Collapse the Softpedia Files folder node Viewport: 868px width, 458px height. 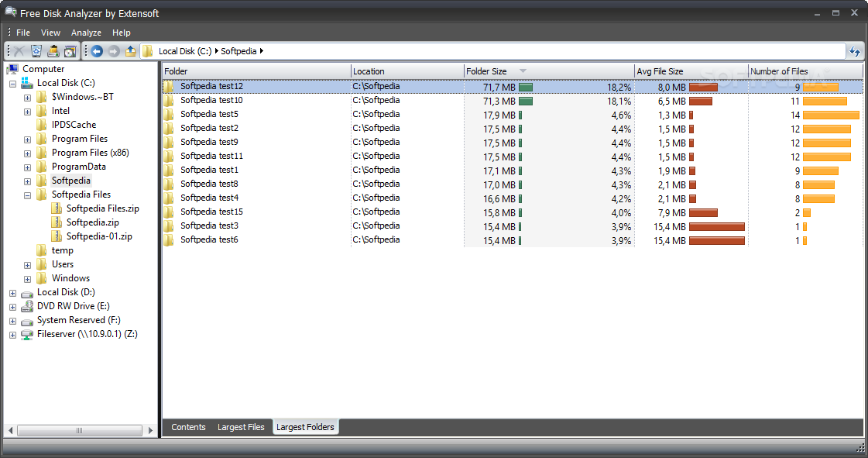(27, 195)
